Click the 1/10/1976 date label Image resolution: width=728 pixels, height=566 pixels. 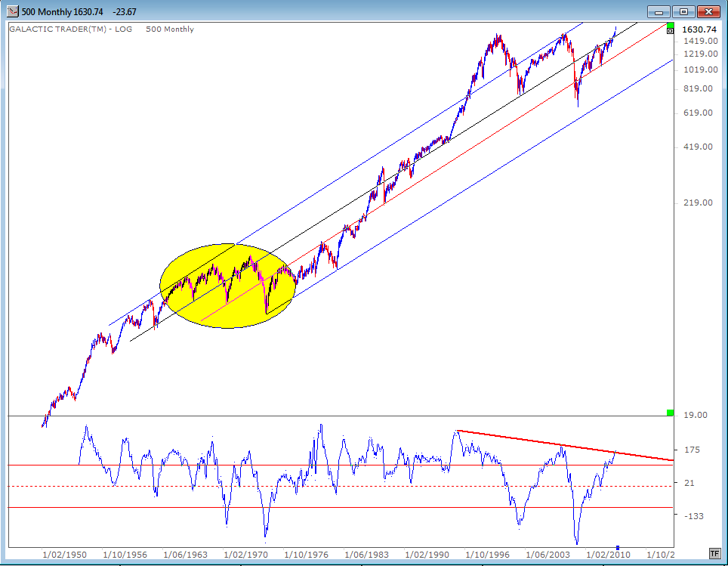(306, 555)
